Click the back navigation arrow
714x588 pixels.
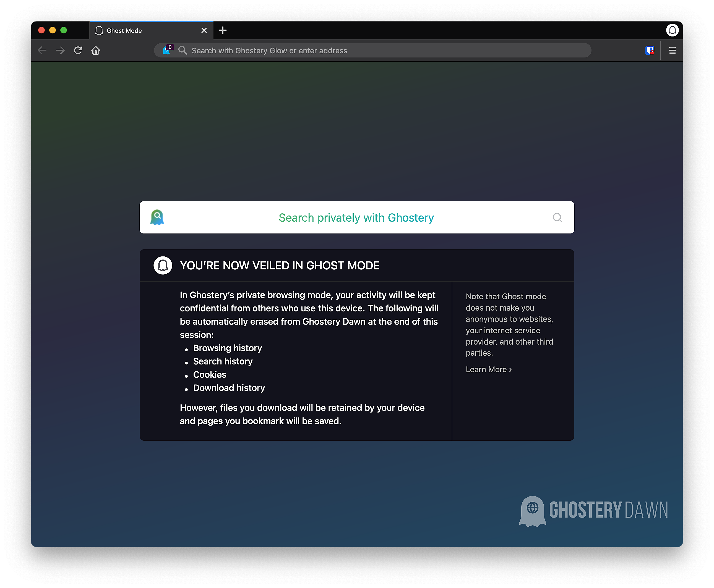pos(42,51)
